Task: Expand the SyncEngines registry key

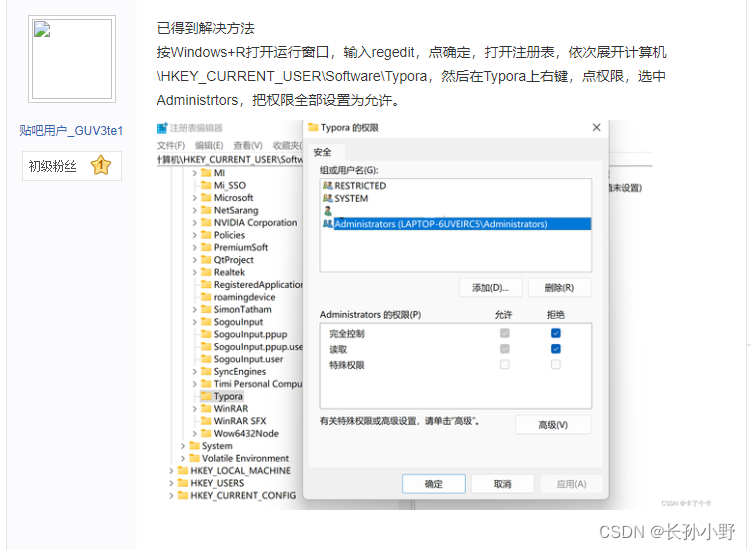Action: click(194, 372)
